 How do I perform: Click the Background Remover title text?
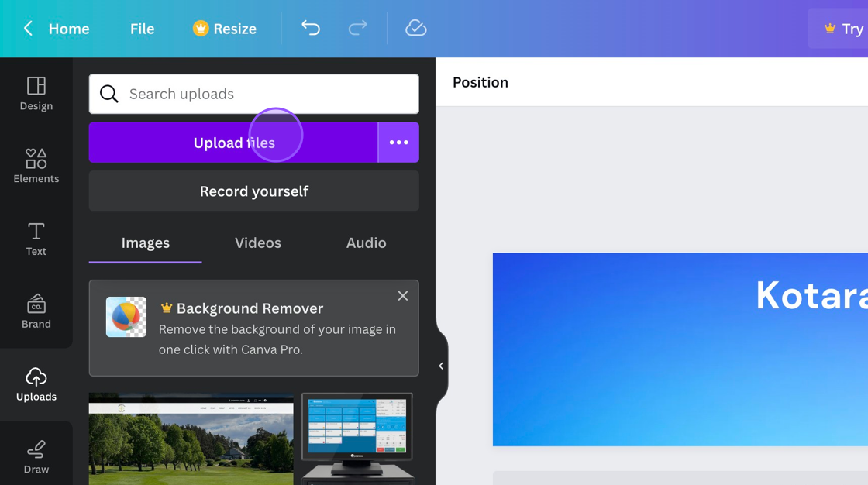point(250,308)
